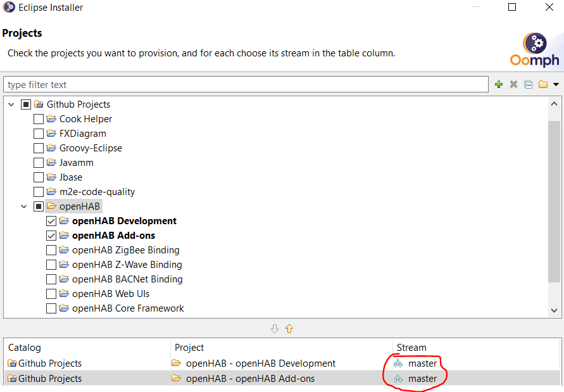Click the Stream column header
This screenshot has height=392, width=564.
pyautogui.click(x=411, y=348)
